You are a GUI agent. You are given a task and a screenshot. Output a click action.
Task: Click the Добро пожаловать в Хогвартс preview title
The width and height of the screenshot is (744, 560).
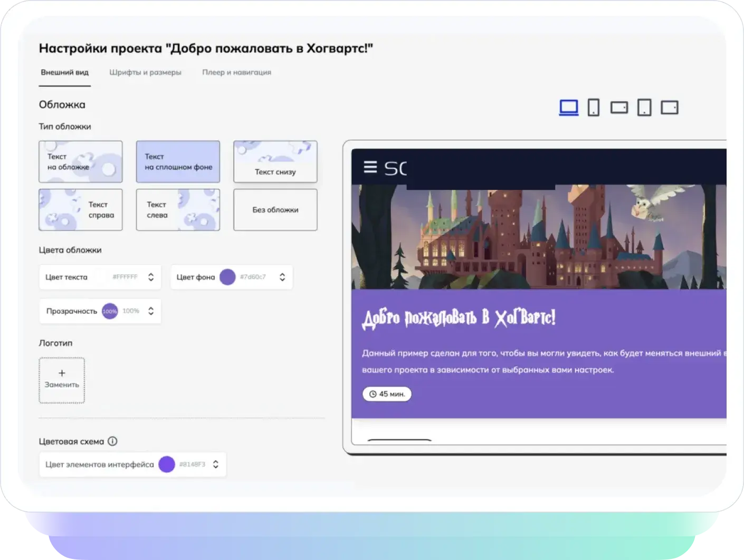pyautogui.click(x=459, y=318)
